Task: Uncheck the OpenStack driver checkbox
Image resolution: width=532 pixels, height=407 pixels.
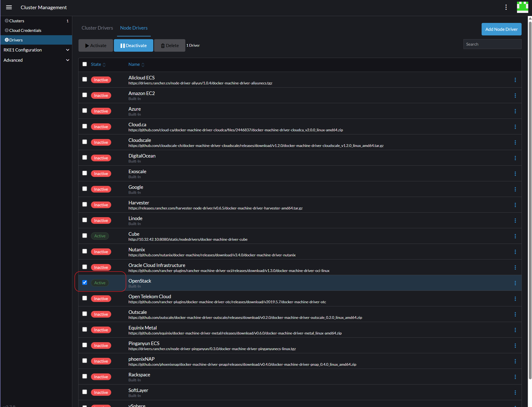Action: pyautogui.click(x=85, y=282)
